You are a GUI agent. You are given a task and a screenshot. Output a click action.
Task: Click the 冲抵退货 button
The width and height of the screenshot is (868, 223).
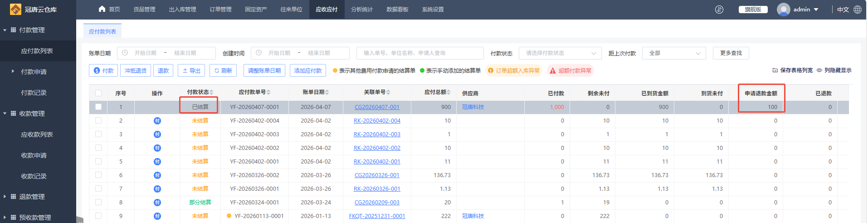pyautogui.click(x=136, y=71)
